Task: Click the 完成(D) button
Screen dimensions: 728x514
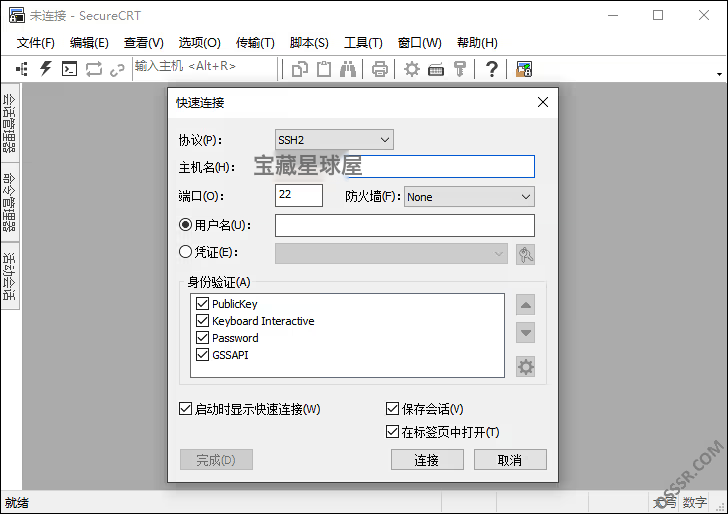Action: click(x=216, y=460)
